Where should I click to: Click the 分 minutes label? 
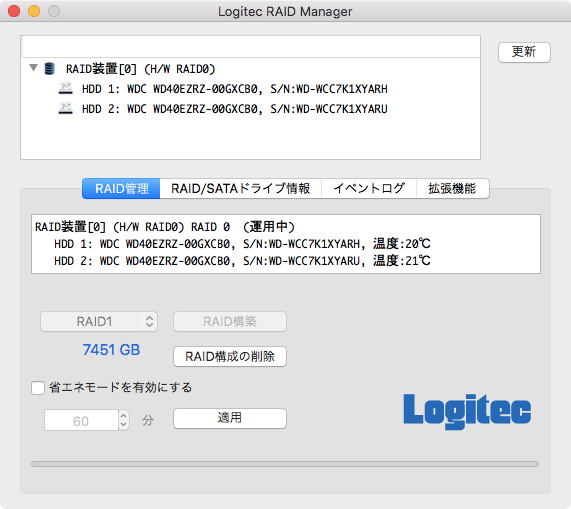click(148, 421)
